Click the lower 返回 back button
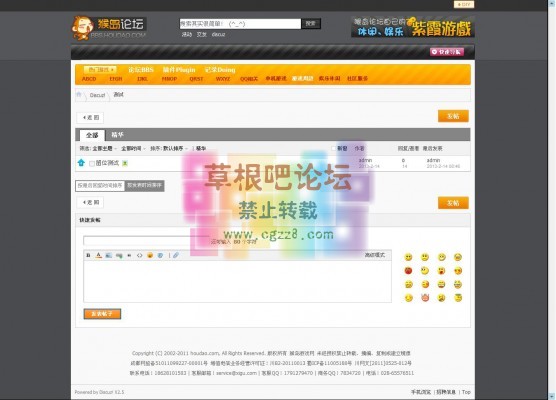This screenshot has width=556, height=400. 90,202
